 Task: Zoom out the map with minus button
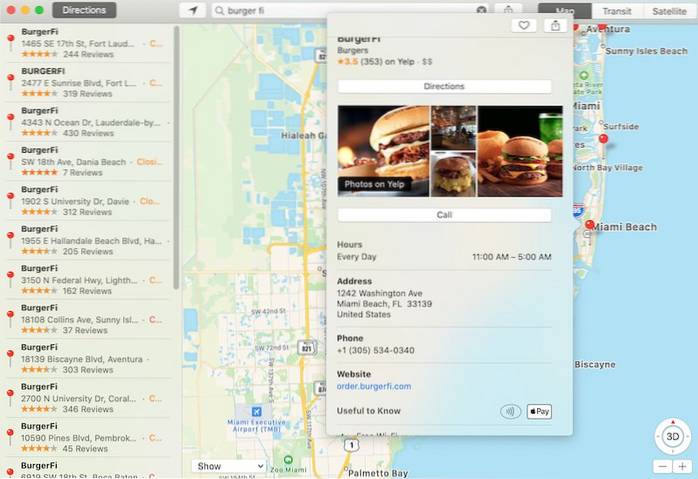coord(662,466)
